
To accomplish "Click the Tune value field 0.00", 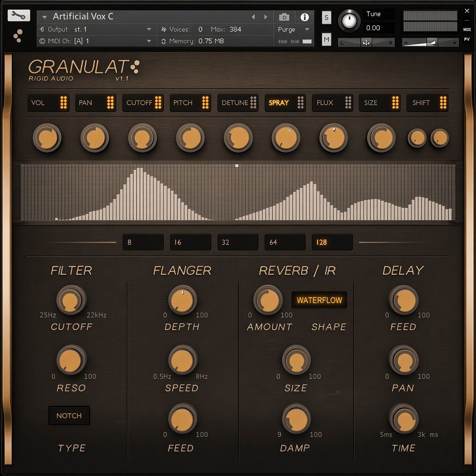I will [379, 28].
